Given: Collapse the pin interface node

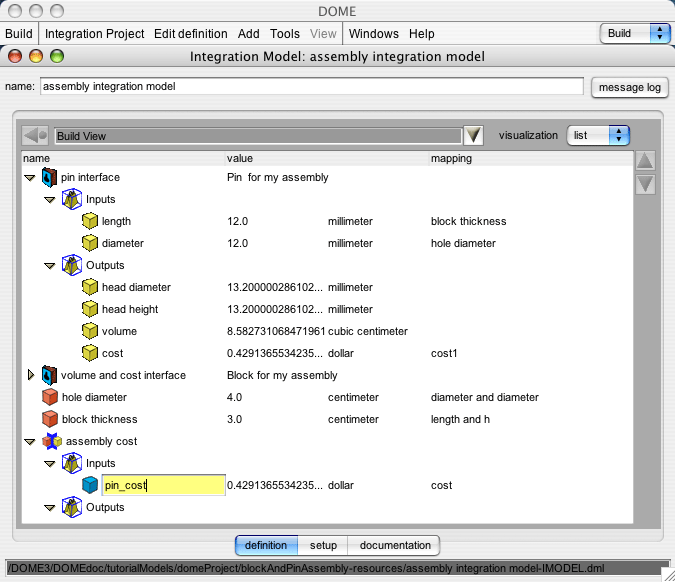Looking at the screenshot, I should 30,178.
